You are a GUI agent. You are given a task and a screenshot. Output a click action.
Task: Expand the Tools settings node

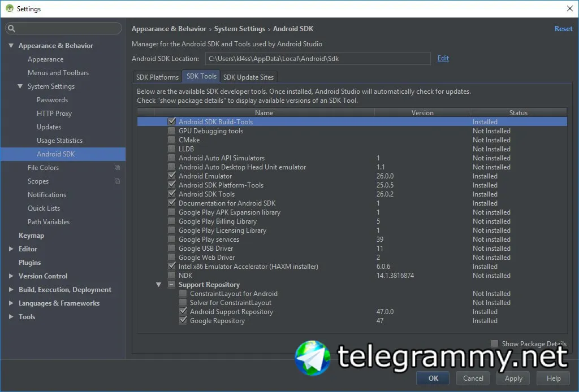pos(11,316)
